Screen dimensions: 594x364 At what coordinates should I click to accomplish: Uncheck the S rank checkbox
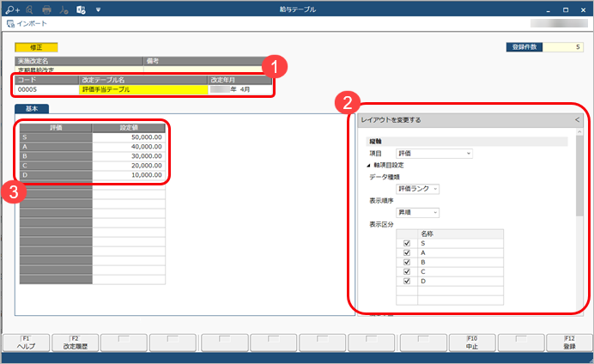(x=406, y=243)
